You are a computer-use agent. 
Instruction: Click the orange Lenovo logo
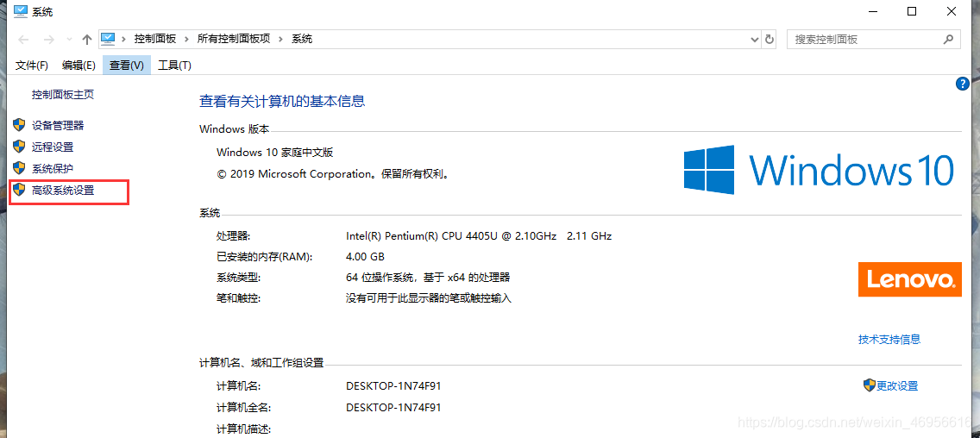[x=909, y=278]
